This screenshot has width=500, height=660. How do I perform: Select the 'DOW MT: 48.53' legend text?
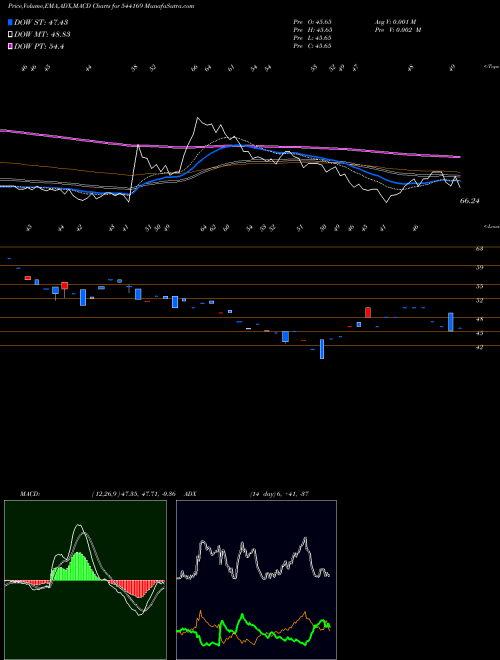click(x=42, y=35)
